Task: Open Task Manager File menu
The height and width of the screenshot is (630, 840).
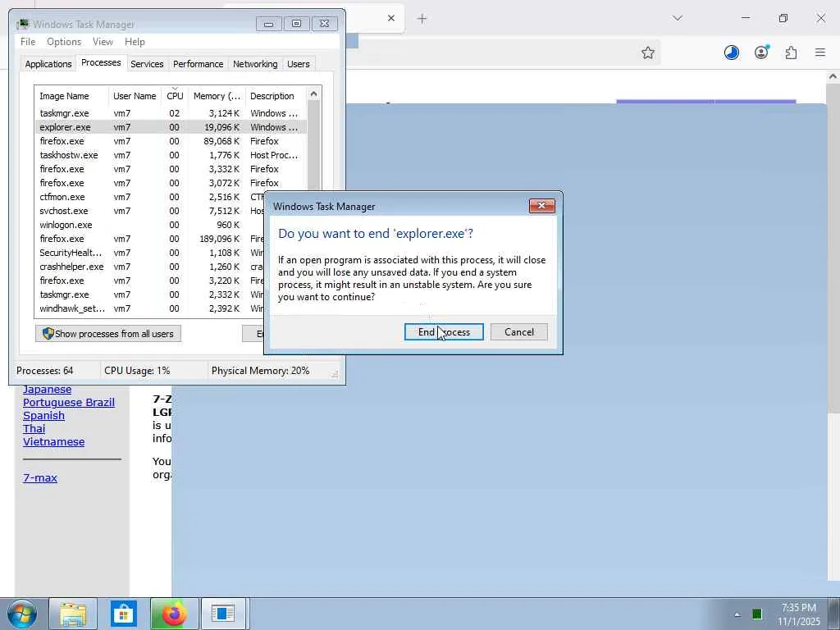Action: point(28,42)
